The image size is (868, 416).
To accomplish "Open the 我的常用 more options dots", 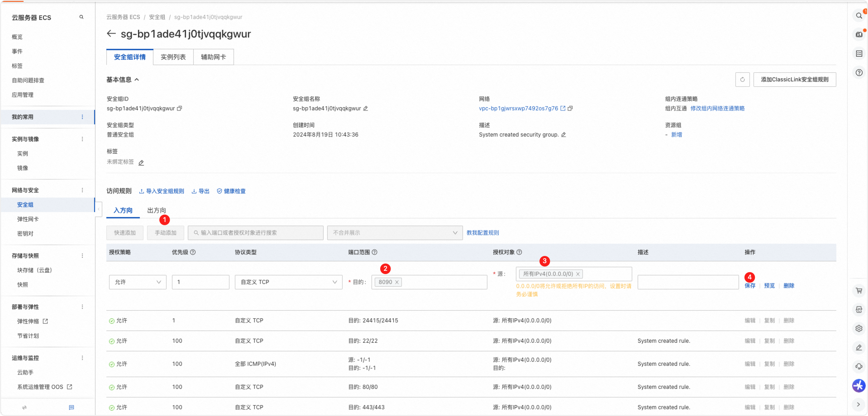I will [x=82, y=117].
